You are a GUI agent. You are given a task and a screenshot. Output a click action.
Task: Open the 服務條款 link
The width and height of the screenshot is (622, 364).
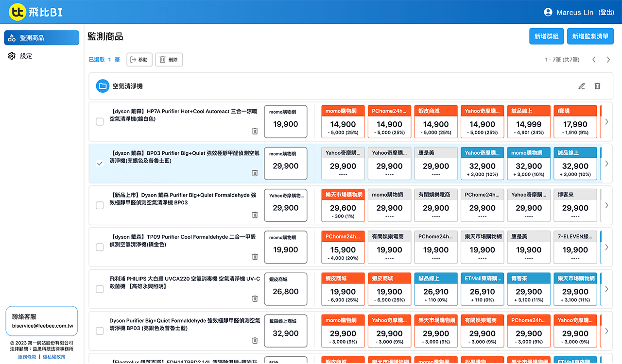(27, 357)
